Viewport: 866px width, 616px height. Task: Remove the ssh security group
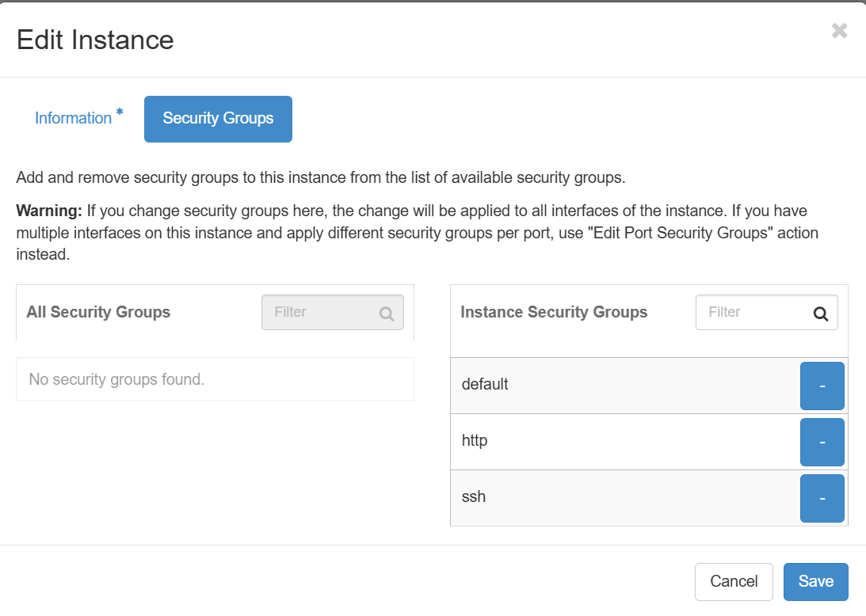[822, 498]
